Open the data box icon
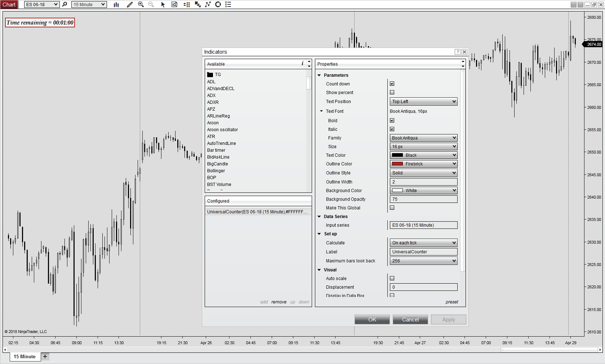 click(174, 4)
